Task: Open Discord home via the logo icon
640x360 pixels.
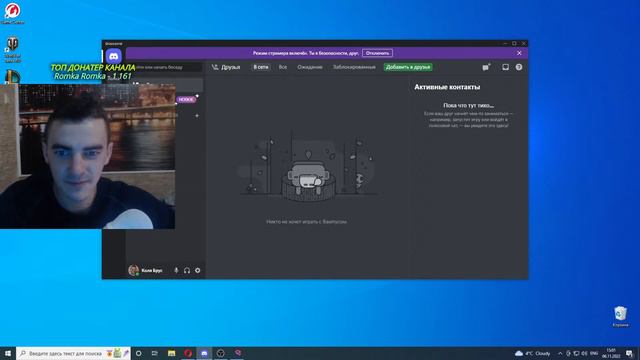Action: pyautogui.click(x=113, y=56)
